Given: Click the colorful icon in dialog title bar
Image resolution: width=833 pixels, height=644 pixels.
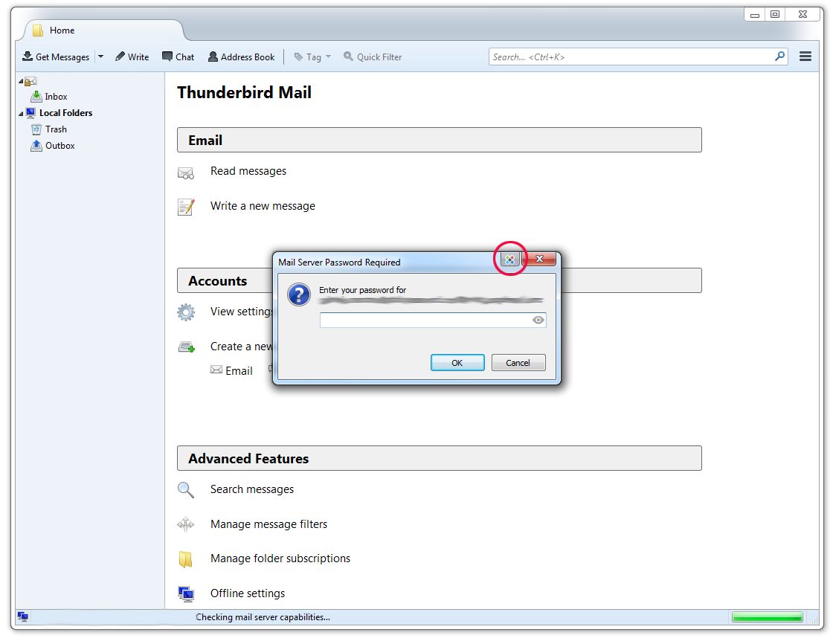Looking at the screenshot, I should point(510,260).
